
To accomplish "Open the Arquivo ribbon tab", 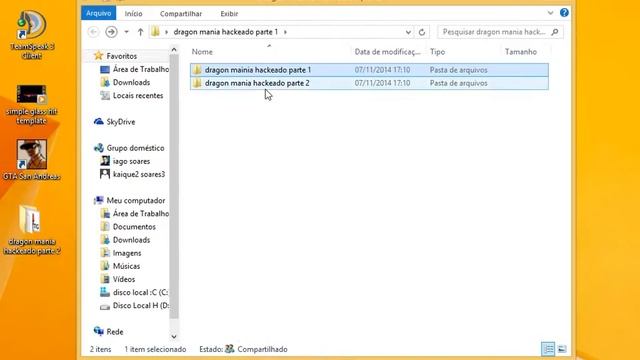I will pos(98,13).
